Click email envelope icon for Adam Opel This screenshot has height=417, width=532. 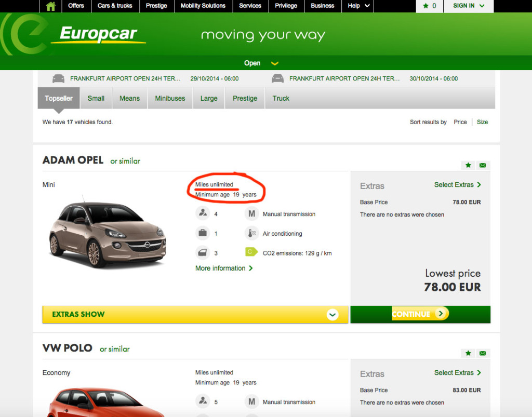483,165
